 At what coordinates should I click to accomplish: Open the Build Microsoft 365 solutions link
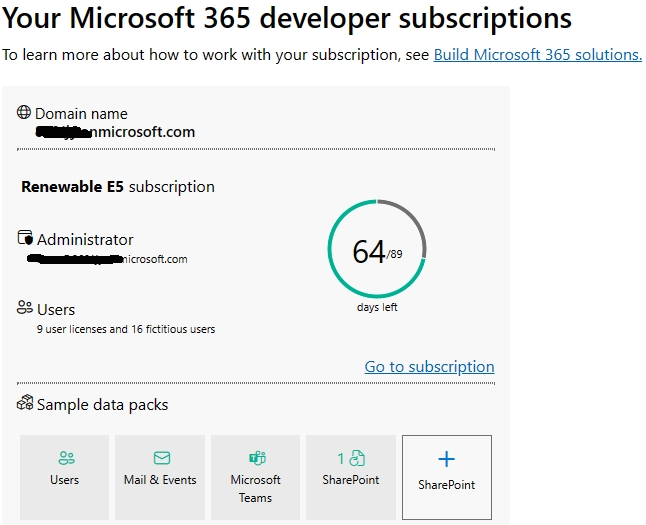tap(537, 54)
